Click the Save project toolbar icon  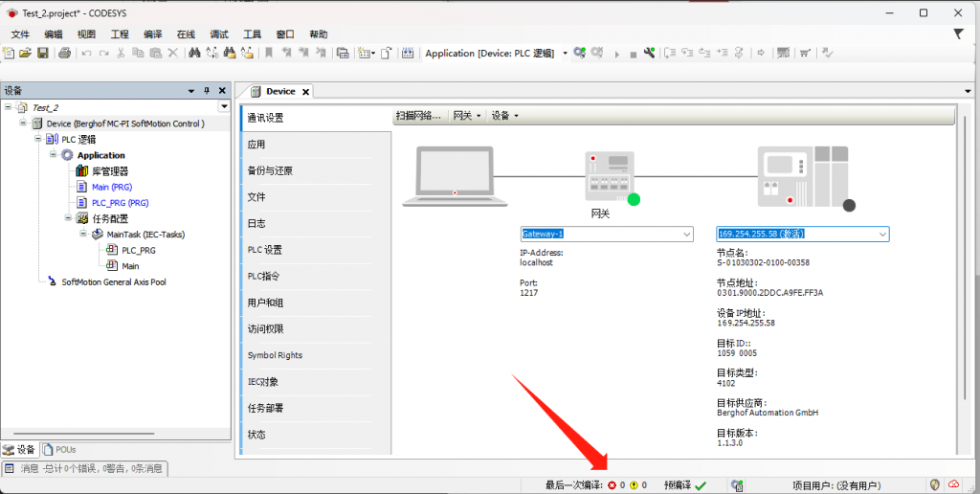(43, 53)
